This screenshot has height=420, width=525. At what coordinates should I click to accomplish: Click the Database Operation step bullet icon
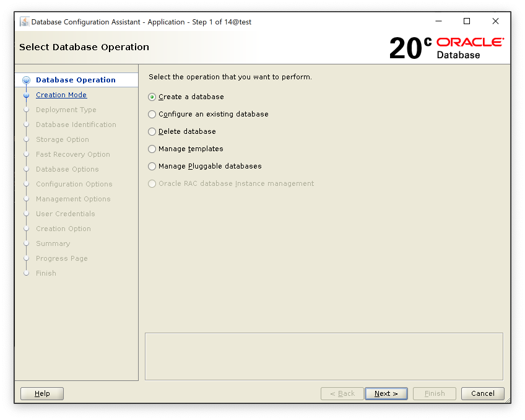26,81
